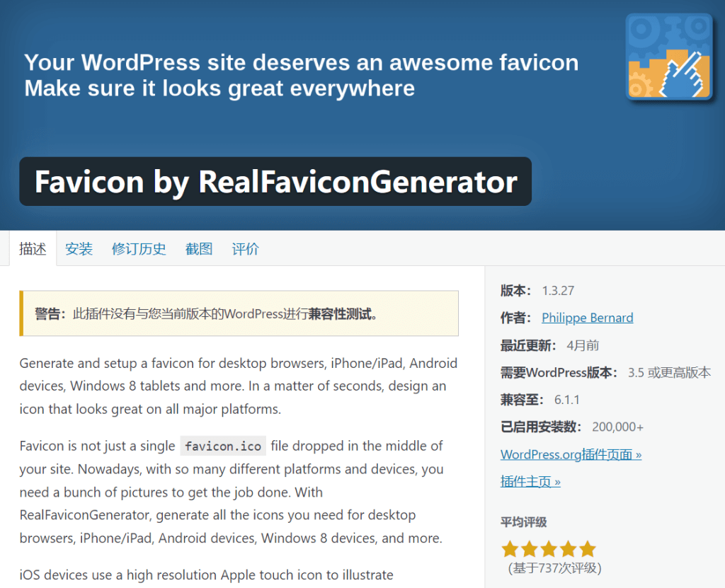Image resolution: width=725 pixels, height=588 pixels.
Task: Click the third rating star
Action: pos(549,548)
